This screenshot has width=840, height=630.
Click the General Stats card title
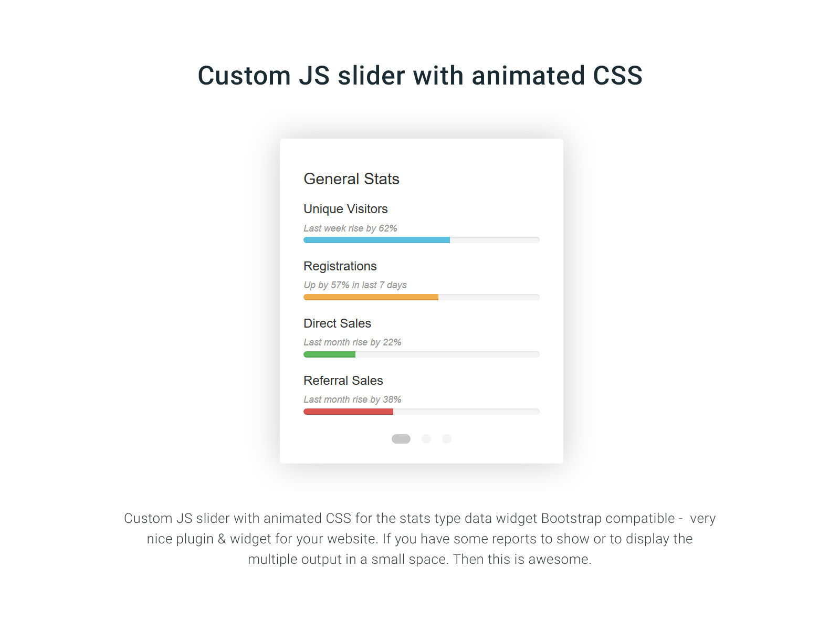[351, 179]
